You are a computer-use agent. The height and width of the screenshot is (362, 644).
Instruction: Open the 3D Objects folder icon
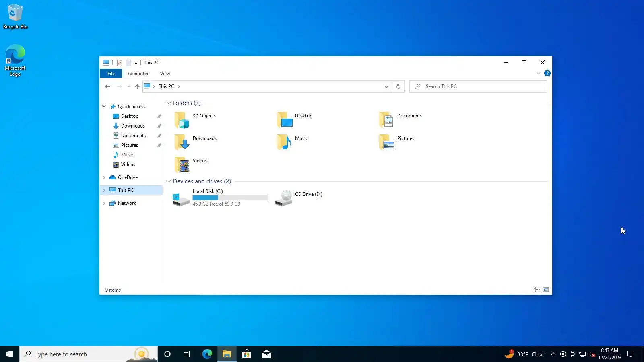(x=182, y=120)
